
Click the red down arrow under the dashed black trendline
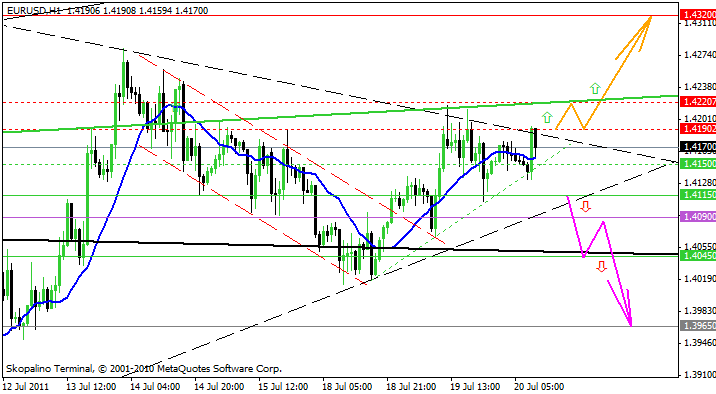point(585,206)
